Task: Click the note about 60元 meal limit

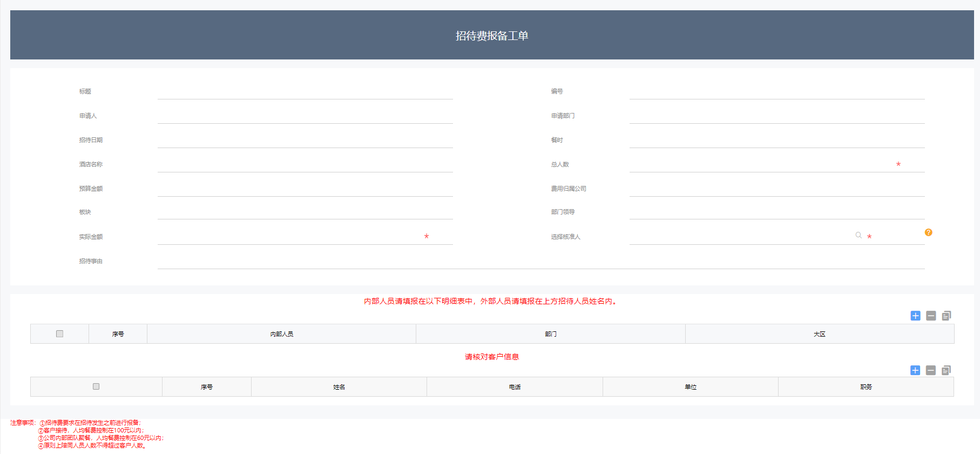Action: [101, 438]
